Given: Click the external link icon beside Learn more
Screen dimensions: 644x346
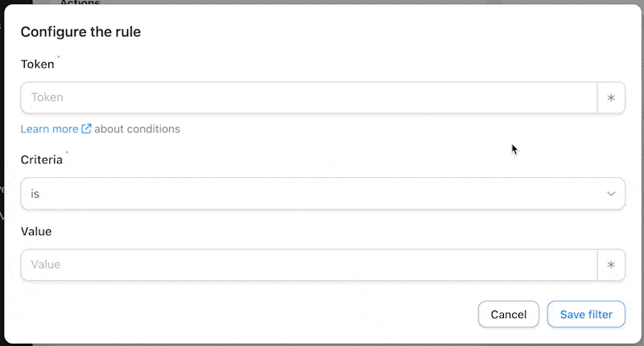Looking at the screenshot, I should (x=86, y=129).
